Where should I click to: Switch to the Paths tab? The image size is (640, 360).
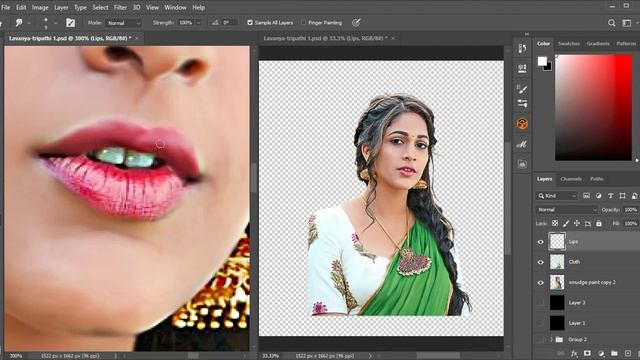click(596, 179)
